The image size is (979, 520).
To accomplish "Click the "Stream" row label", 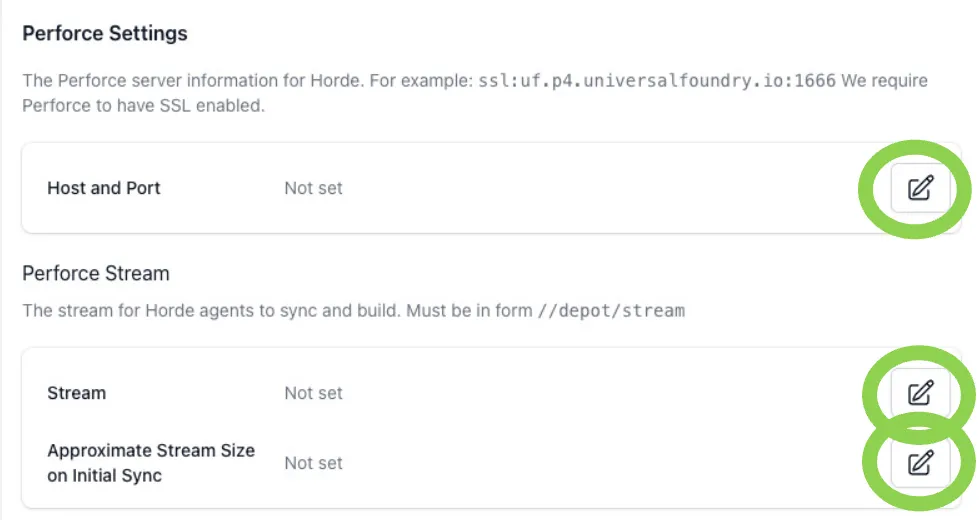I will (77, 393).
